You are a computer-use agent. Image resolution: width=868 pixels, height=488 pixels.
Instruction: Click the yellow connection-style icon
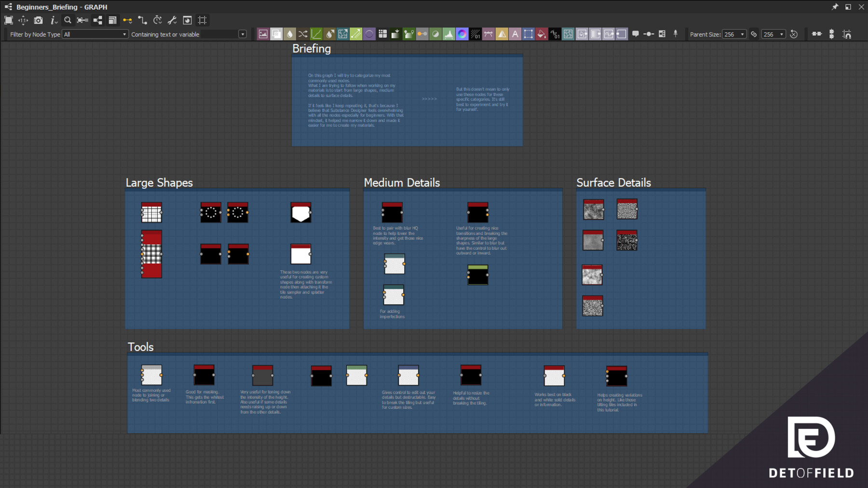[x=127, y=20]
